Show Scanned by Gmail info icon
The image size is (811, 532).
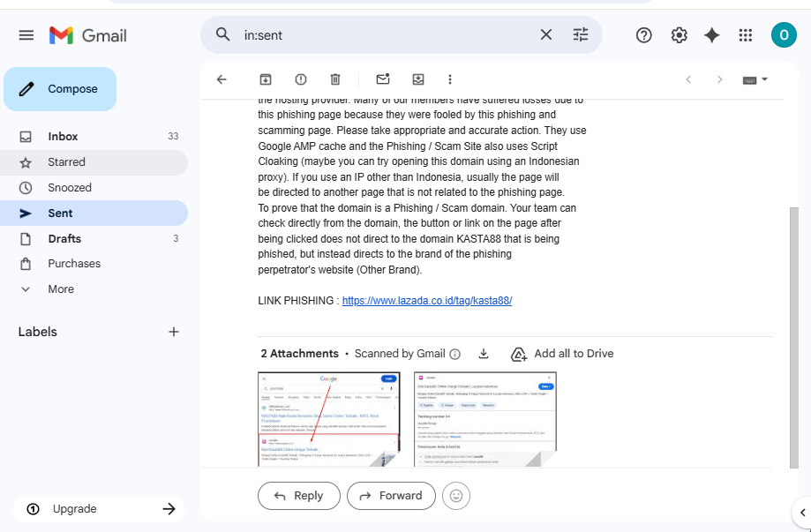454,354
